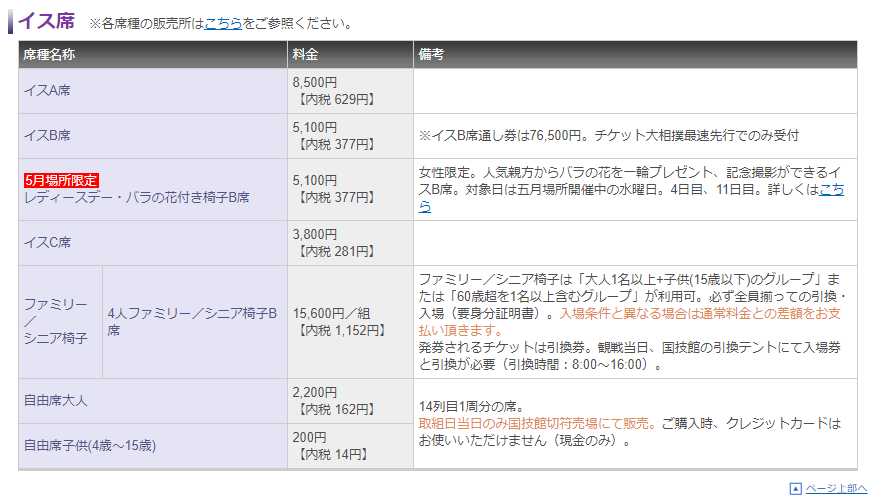Click the 8,500円 price for イスA席
Screen dimensions: 882x499
315,82
